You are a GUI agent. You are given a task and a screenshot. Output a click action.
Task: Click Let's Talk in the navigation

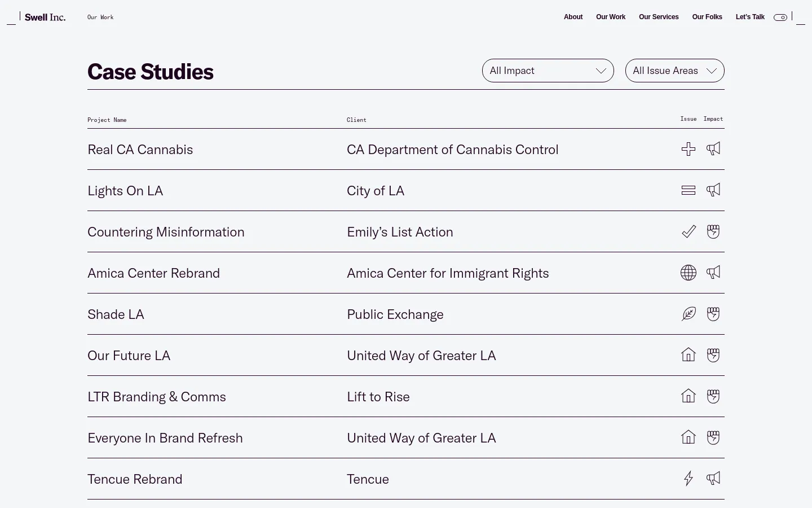(750, 17)
